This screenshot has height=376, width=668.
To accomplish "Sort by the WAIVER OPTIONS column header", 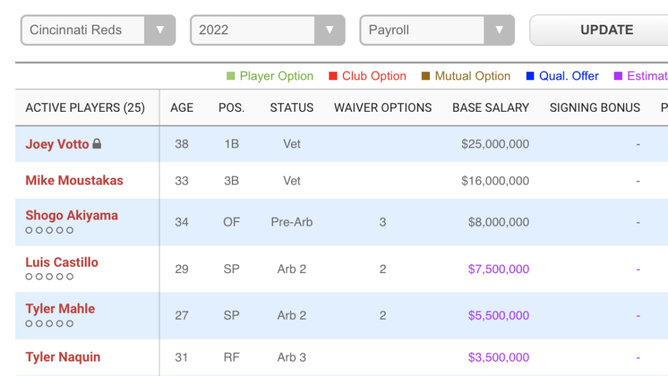I will coord(383,108).
